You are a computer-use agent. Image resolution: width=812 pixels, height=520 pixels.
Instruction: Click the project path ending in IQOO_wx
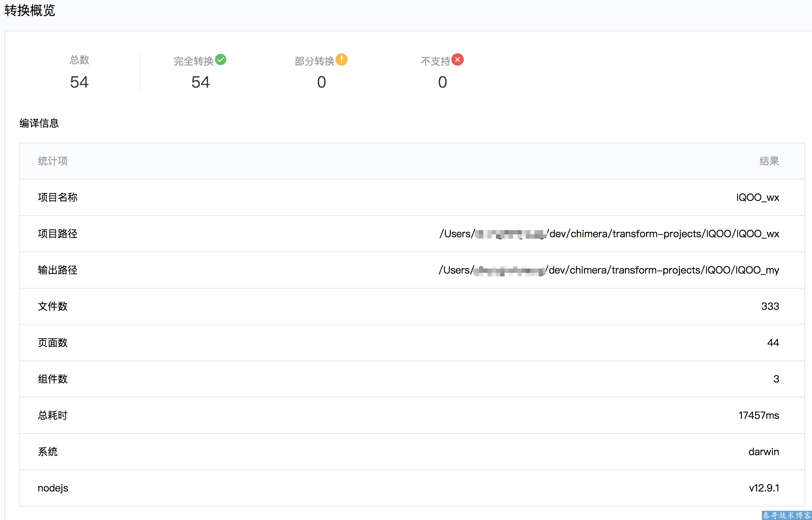pyautogui.click(x=609, y=234)
